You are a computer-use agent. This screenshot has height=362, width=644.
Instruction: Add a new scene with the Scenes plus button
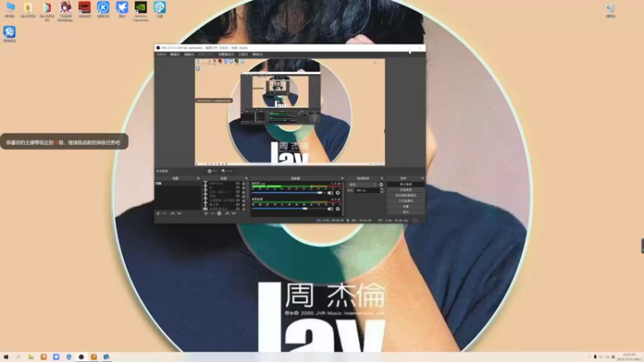158,213
